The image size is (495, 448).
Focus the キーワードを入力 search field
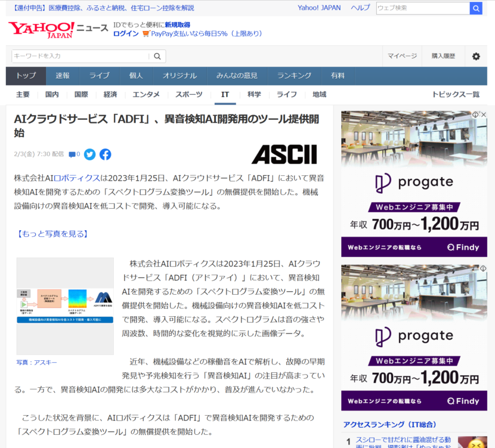(x=81, y=56)
